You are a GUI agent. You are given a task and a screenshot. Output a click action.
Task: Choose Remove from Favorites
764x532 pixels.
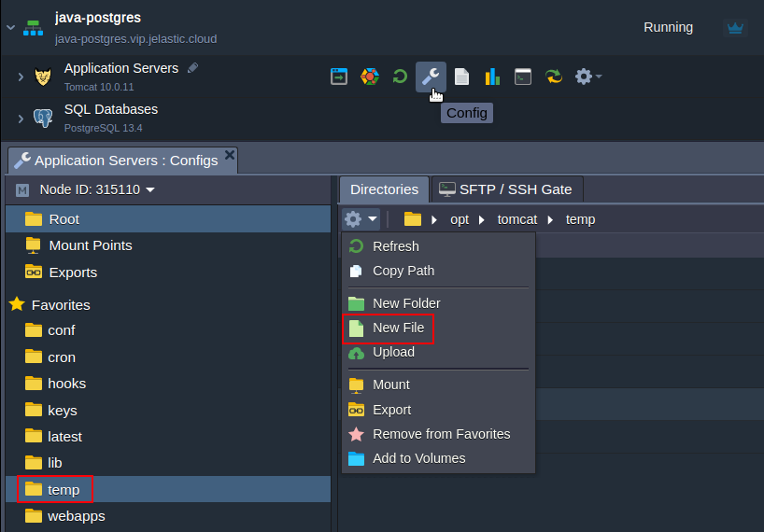[439, 434]
